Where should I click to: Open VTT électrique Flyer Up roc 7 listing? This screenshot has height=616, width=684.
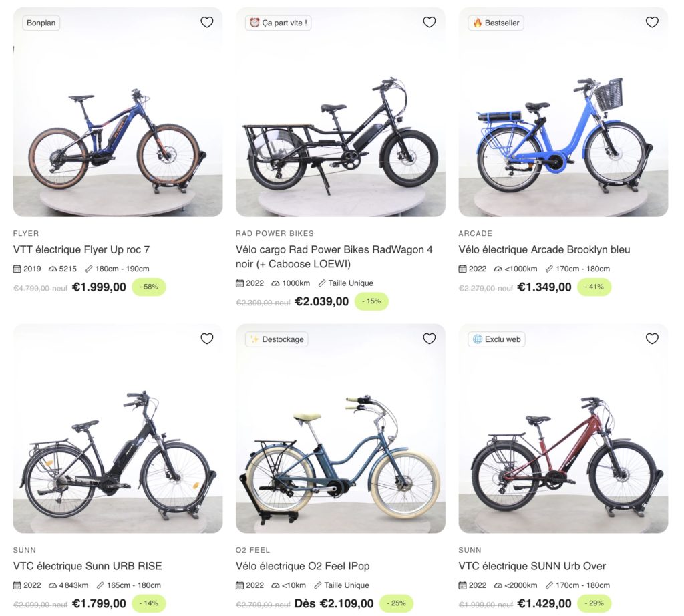(x=81, y=249)
